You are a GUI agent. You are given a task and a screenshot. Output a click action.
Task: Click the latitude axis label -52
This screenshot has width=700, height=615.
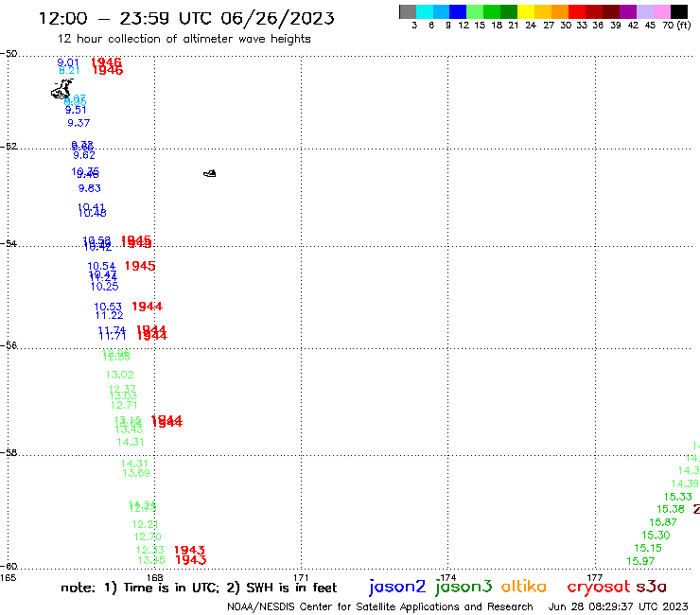point(9,147)
